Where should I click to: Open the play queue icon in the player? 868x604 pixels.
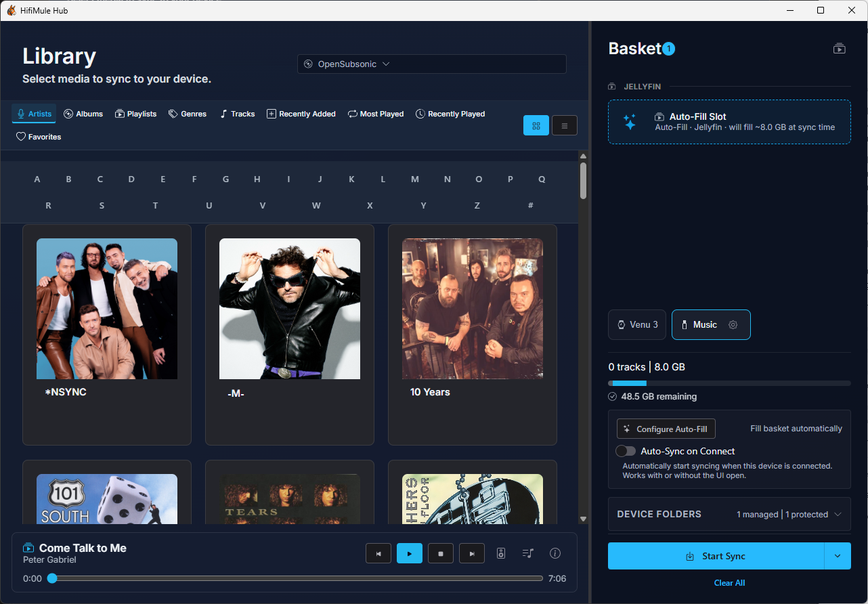528,553
